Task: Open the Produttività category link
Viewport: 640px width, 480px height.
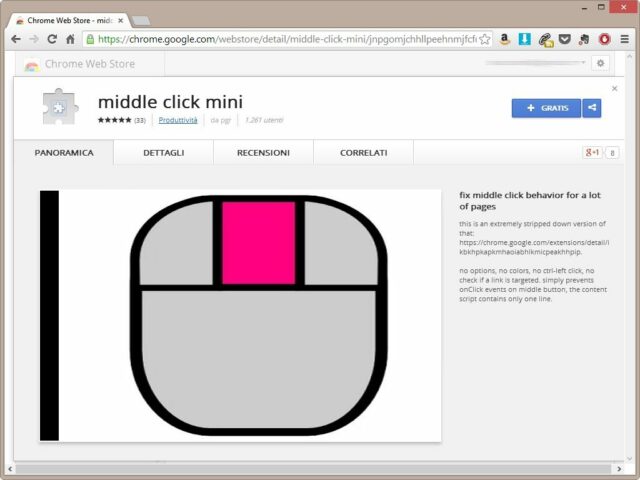Action: tap(178, 120)
